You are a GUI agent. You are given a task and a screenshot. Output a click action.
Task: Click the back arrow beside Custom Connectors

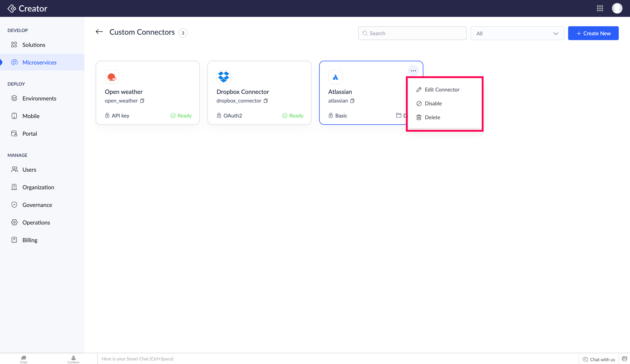(x=99, y=32)
